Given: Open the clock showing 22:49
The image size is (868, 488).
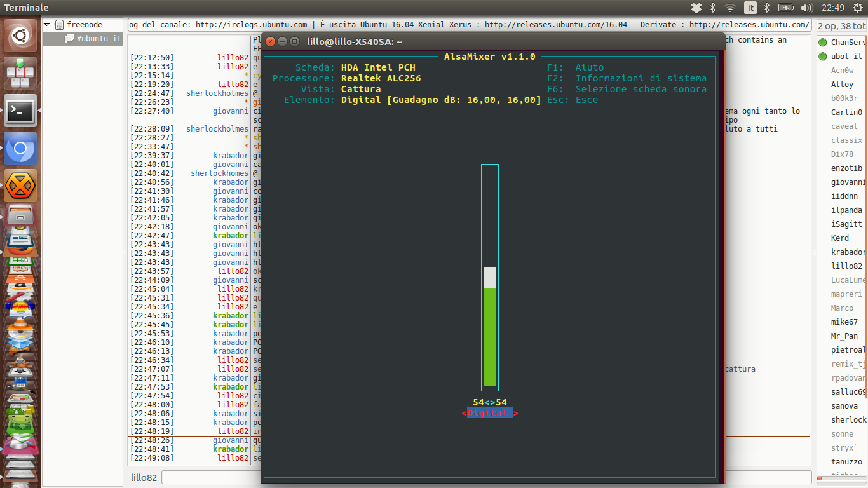Looking at the screenshot, I should [832, 8].
